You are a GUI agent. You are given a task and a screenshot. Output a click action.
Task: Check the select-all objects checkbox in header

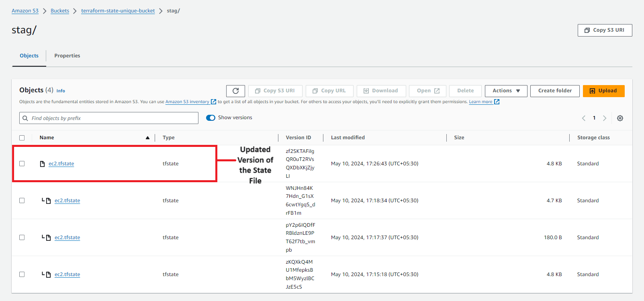pos(22,138)
